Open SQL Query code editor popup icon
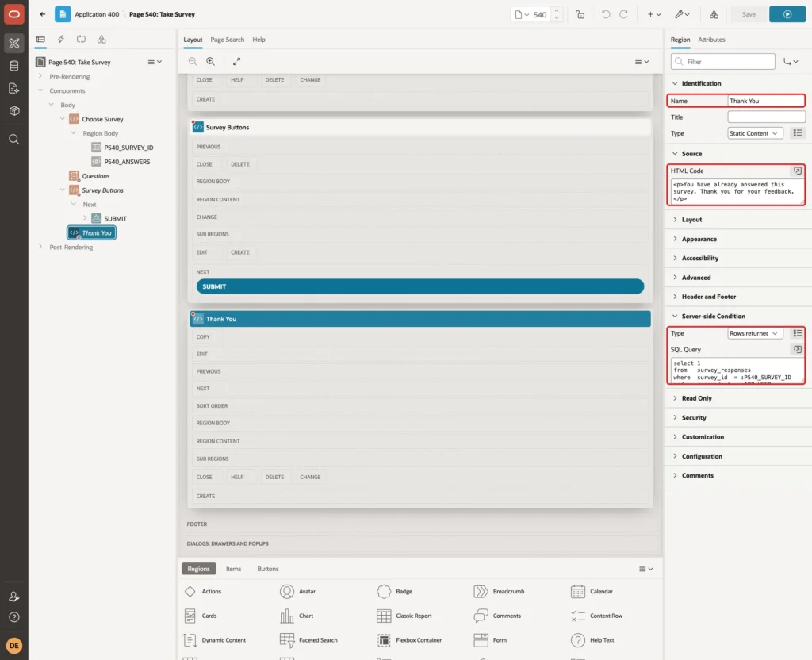Viewport: 812px width, 660px height. (x=798, y=350)
